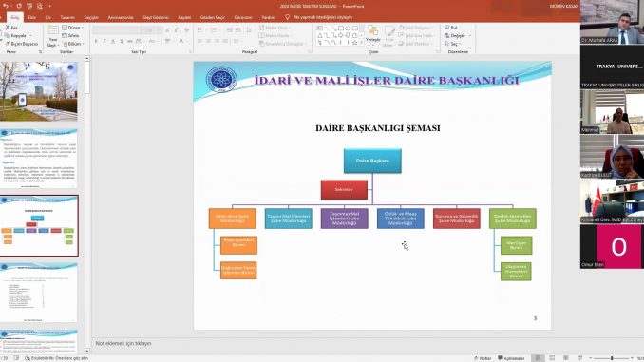Image resolution: width=644 pixels, height=362 pixels.
Task: Click the Açıklamalar (Comments) status bar button
Action: coord(511,358)
